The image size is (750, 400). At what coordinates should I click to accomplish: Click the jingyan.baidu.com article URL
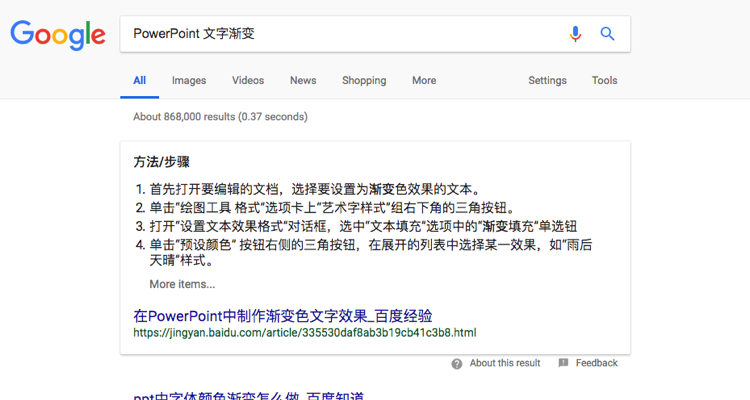pyautogui.click(x=304, y=332)
